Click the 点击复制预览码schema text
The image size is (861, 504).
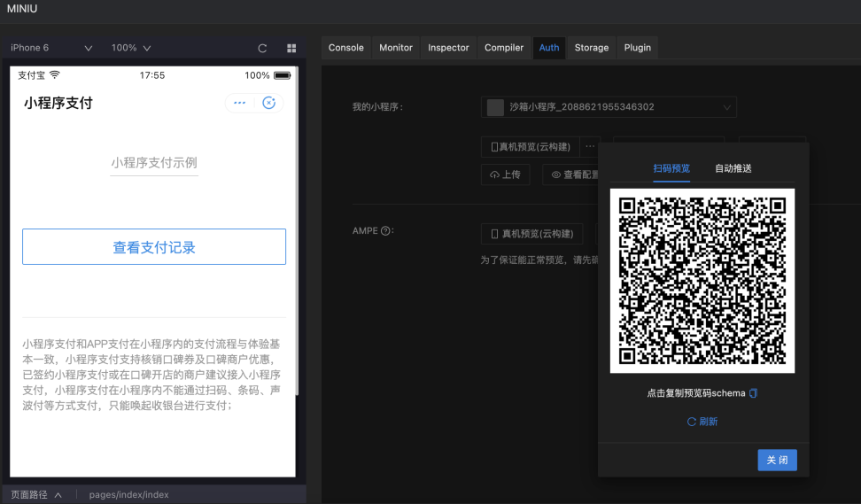(695, 393)
